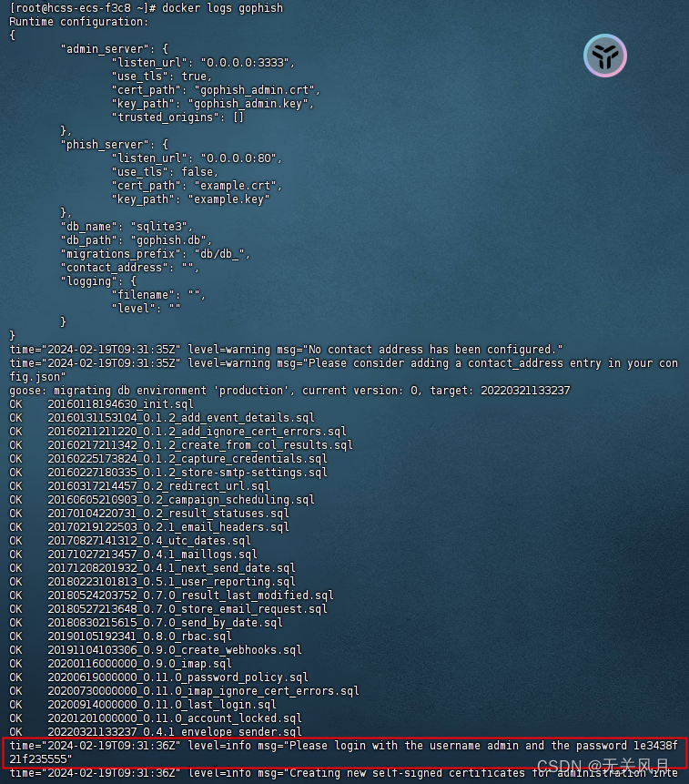Select the password_policy.sql row
689x784 pixels.
click(x=158, y=677)
